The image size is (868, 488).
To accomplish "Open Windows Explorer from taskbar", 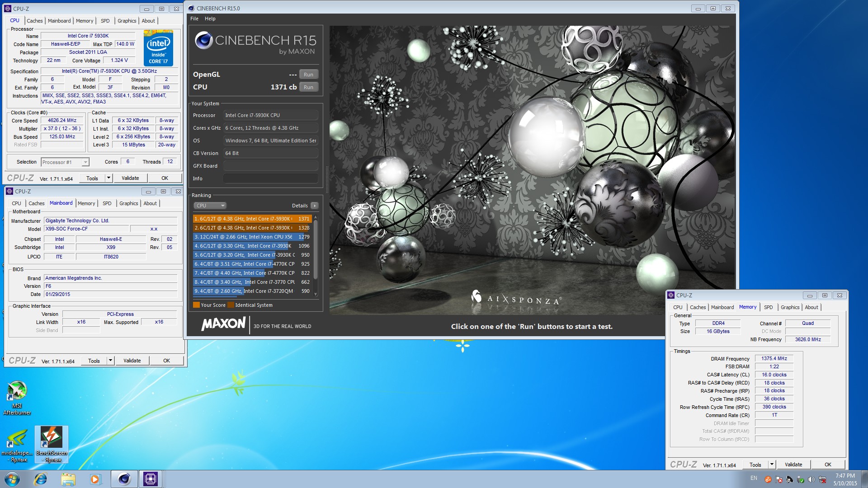I will click(68, 479).
